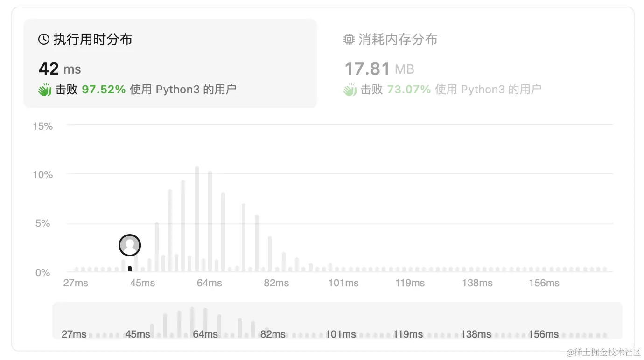Click the 82ms label on main chart axis

[x=276, y=283]
